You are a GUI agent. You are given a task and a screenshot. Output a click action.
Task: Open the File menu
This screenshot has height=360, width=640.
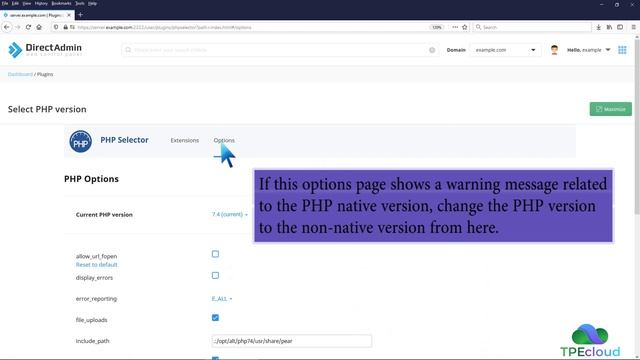point(5,3)
